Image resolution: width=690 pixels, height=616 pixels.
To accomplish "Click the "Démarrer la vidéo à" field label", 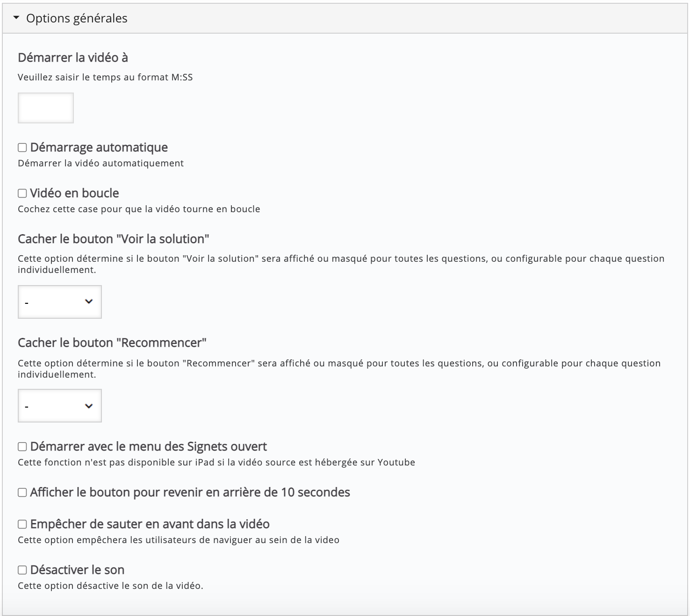I will coord(73,57).
